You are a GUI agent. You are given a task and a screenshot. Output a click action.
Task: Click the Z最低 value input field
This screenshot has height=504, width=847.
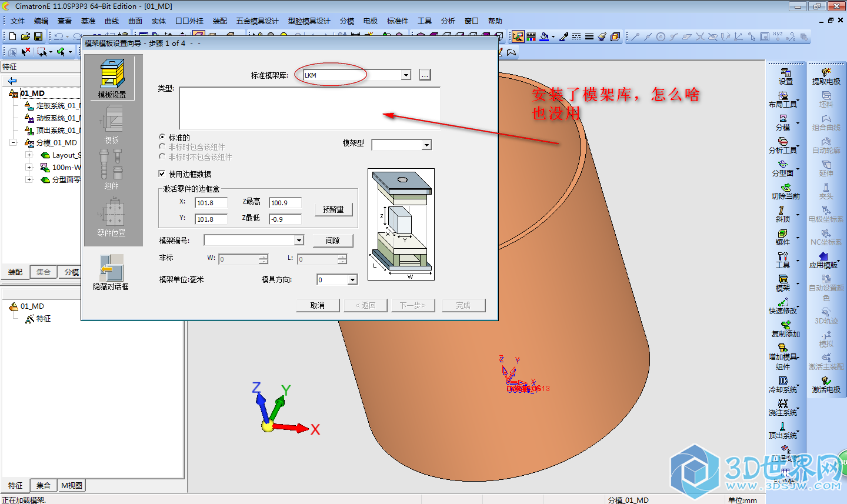pos(285,219)
